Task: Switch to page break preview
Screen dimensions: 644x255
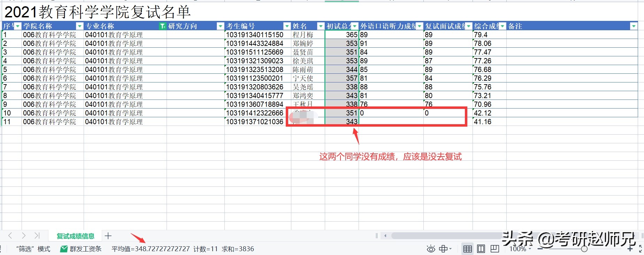Action: pos(495,249)
